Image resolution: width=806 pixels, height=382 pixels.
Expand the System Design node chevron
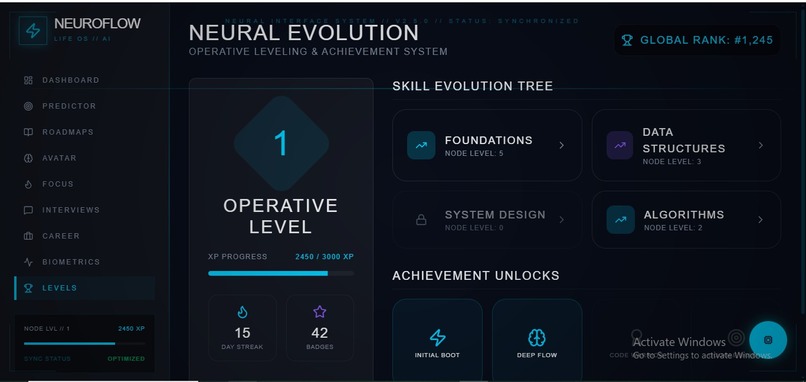[x=561, y=220]
